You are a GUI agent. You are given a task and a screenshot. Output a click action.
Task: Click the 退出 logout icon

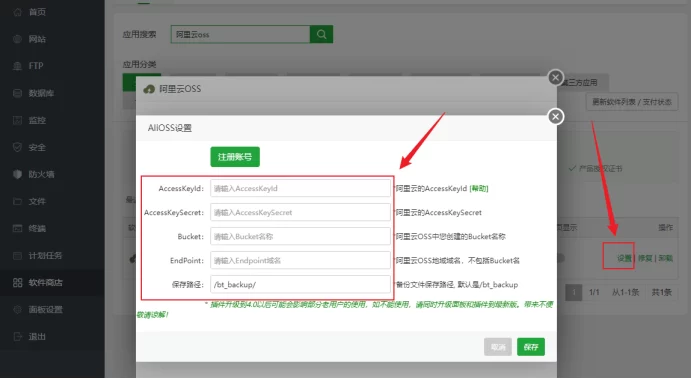click(17, 337)
